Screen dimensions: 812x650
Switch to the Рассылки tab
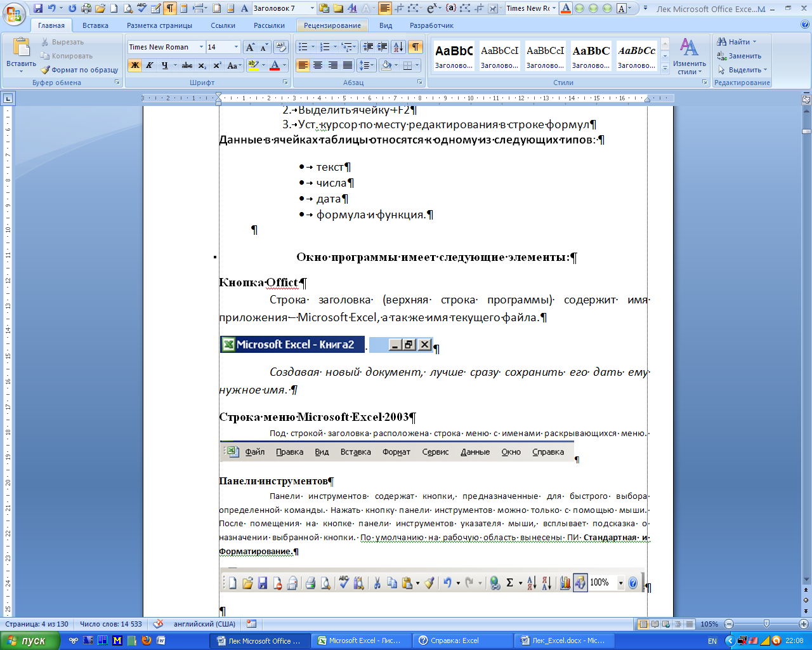269,25
